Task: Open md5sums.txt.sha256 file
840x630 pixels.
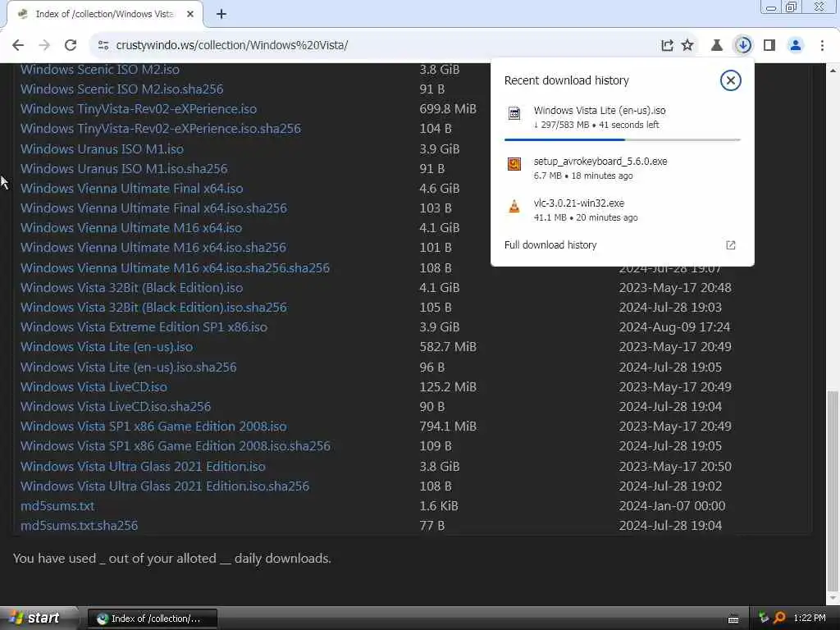Action: pos(80,526)
